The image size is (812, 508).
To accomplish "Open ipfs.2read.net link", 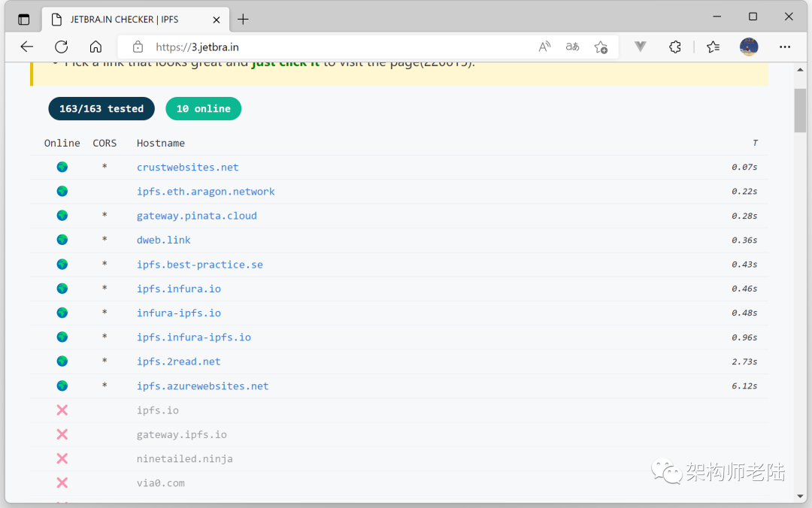I will (x=179, y=361).
